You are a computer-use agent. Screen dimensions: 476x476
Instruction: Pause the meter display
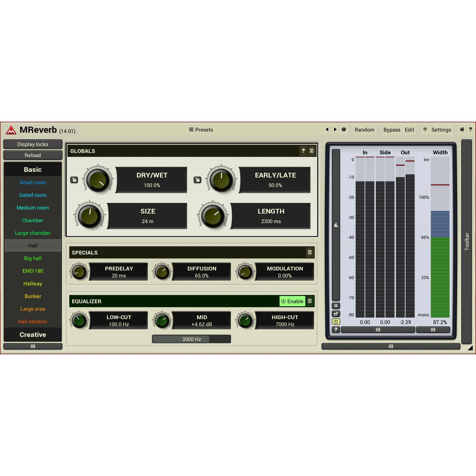336,306
